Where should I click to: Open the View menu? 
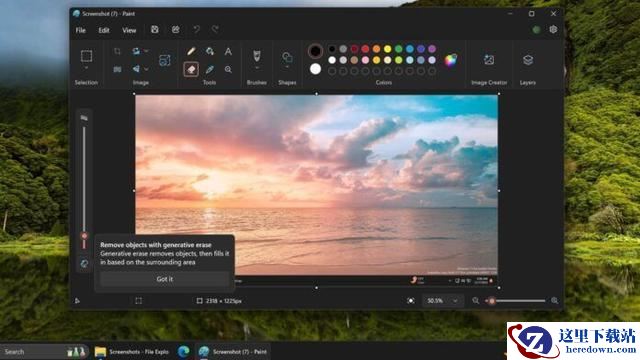coord(129,30)
